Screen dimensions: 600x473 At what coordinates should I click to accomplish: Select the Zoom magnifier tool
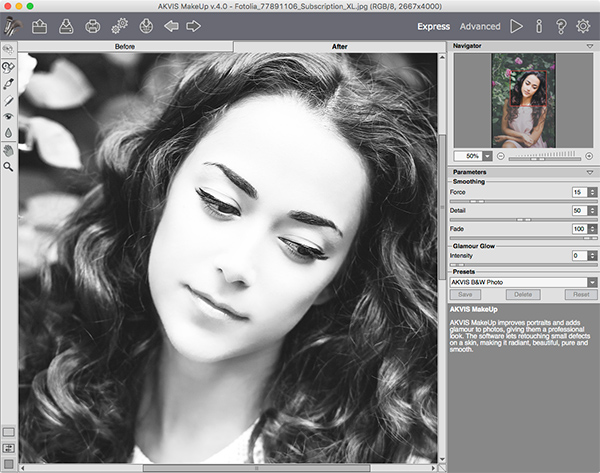[x=9, y=167]
